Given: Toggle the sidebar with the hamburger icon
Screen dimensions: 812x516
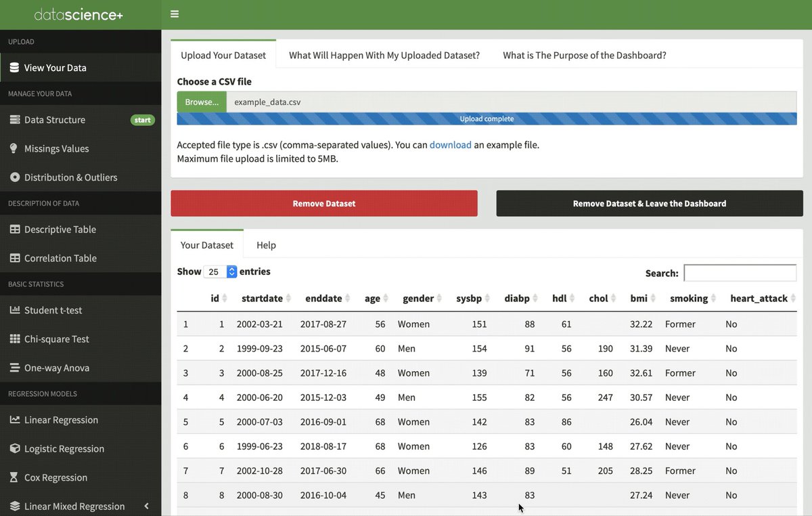Looking at the screenshot, I should point(175,14).
